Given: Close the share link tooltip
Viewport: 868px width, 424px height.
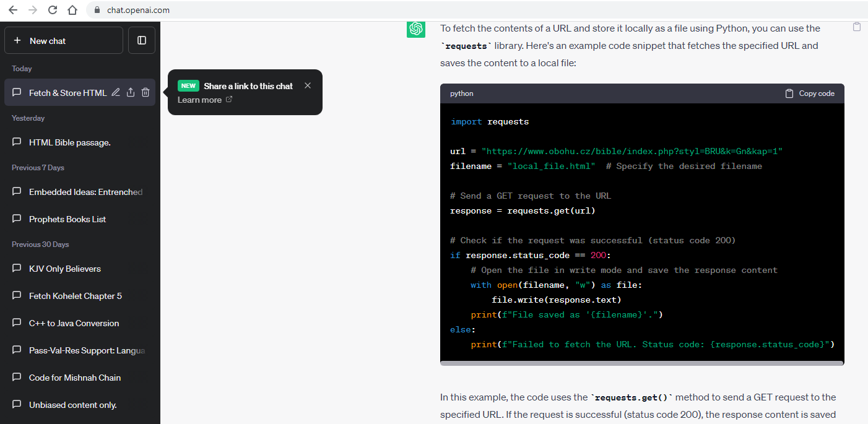Looking at the screenshot, I should pos(308,85).
